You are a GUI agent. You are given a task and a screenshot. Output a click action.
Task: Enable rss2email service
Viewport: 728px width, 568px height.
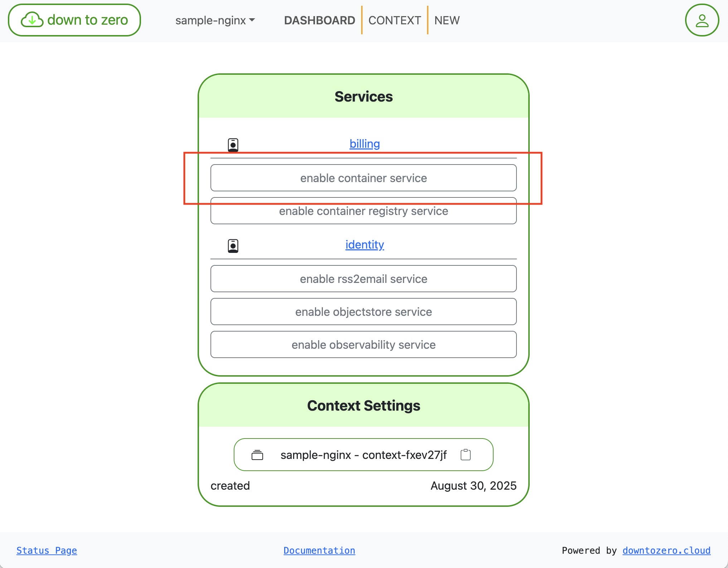tap(363, 279)
